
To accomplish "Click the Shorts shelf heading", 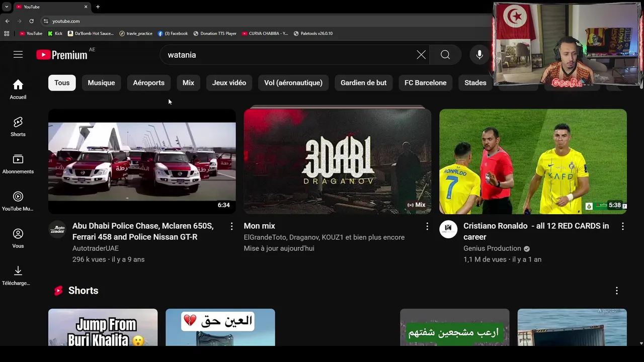I will tap(83, 291).
